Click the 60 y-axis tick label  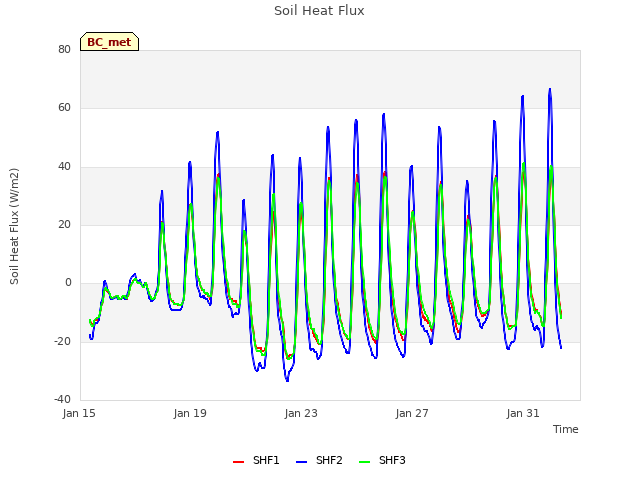tap(64, 108)
